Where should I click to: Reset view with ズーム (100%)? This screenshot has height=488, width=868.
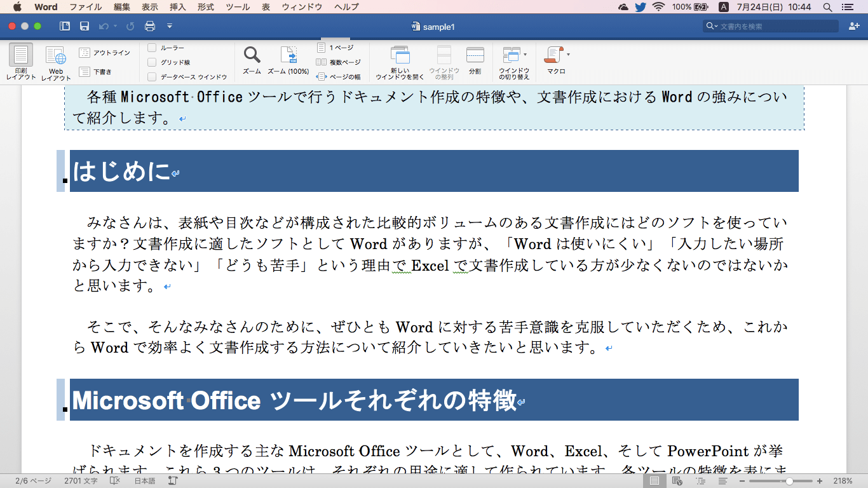click(x=288, y=60)
